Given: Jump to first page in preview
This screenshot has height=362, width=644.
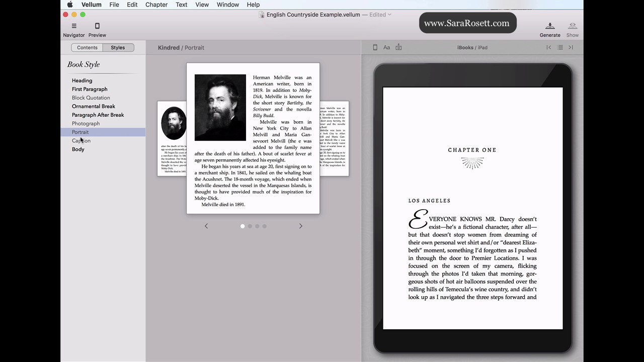Looking at the screenshot, I should coord(549,47).
